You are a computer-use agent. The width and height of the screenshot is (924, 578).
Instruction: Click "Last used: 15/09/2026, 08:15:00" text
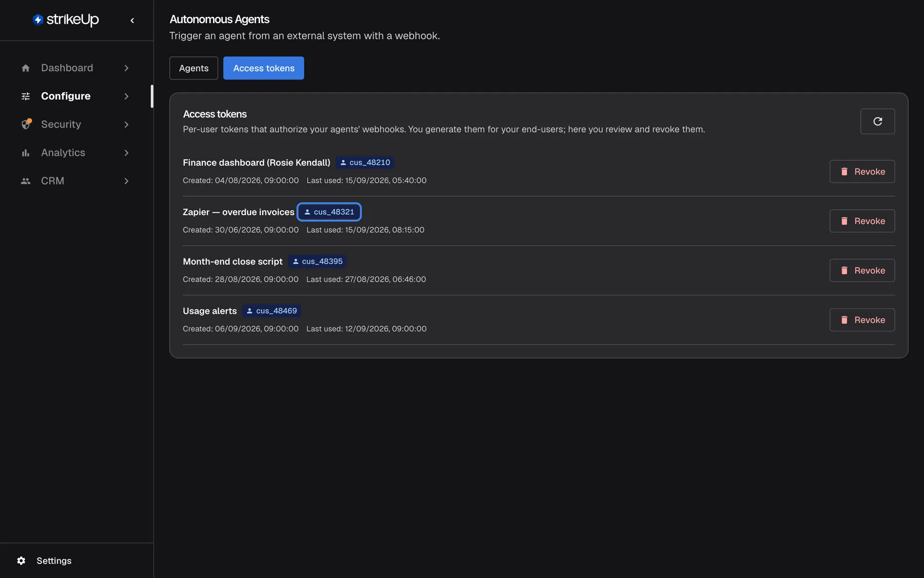coord(365,230)
